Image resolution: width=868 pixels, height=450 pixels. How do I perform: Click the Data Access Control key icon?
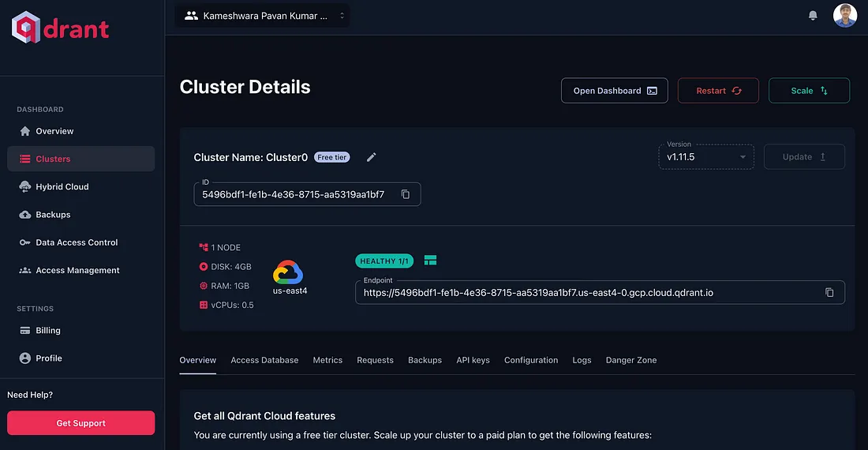click(25, 242)
